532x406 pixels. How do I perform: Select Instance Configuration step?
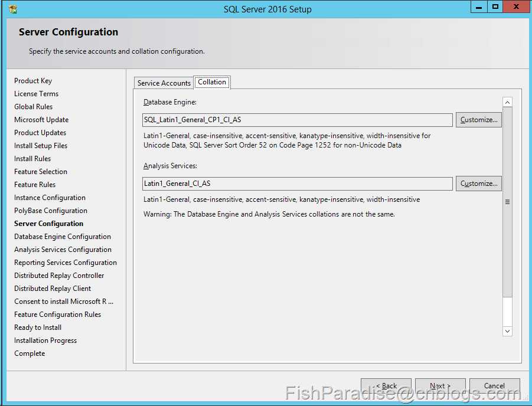50,198
